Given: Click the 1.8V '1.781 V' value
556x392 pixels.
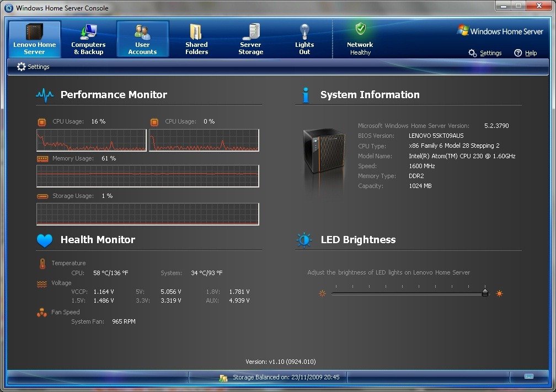Looking at the screenshot, I should click(239, 292).
